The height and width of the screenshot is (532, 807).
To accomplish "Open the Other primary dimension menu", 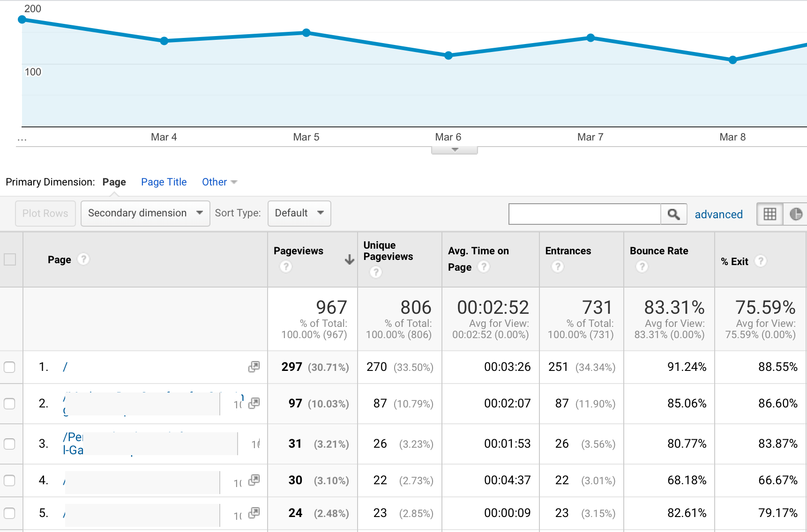I will pos(218,182).
